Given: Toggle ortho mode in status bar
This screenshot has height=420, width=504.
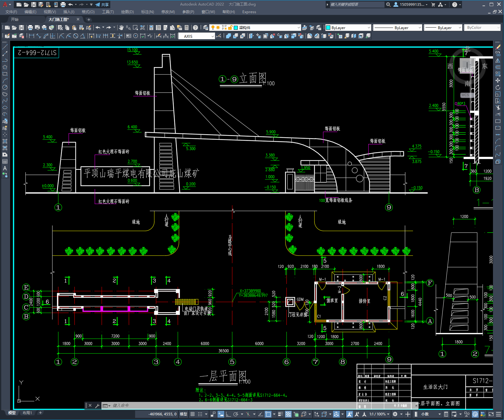Looking at the screenshot, I should tap(228, 414).
